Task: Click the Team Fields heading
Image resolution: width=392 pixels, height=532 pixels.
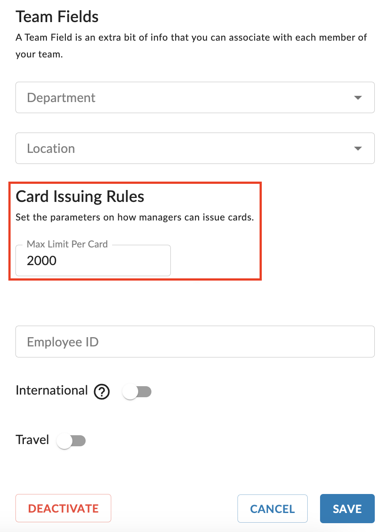Action: 57,17
